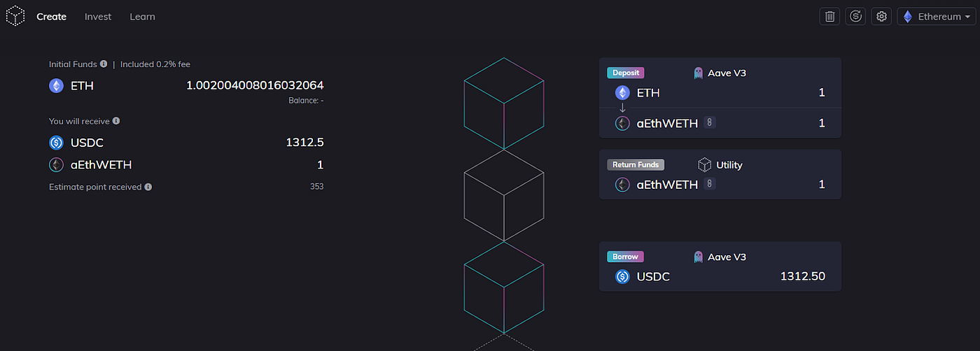Click the Initial Funds info icon
980x351 pixels.
point(104,64)
